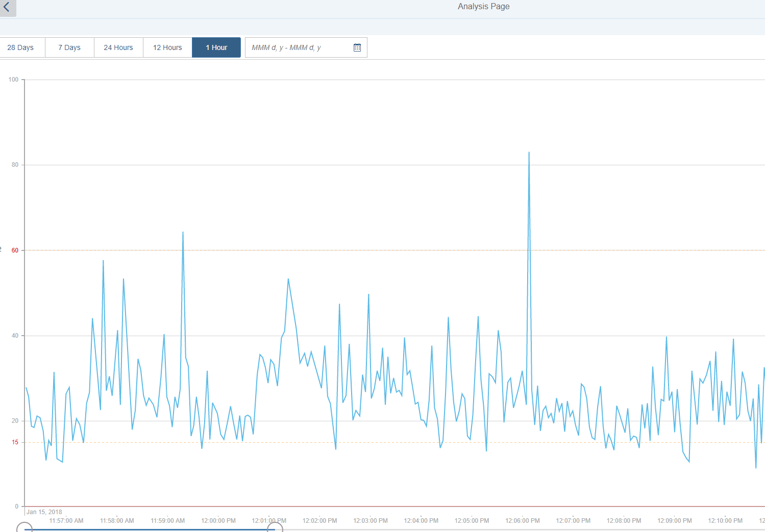Click the active 1 Hour button
The image size is (765, 532).
click(x=216, y=47)
